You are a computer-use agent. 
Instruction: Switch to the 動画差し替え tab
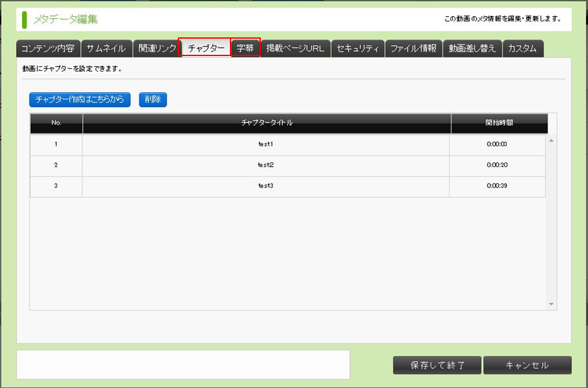tap(473, 48)
